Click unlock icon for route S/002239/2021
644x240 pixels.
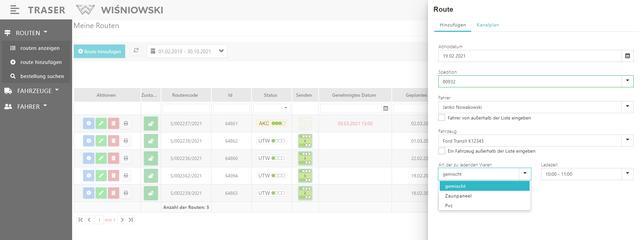click(151, 193)
